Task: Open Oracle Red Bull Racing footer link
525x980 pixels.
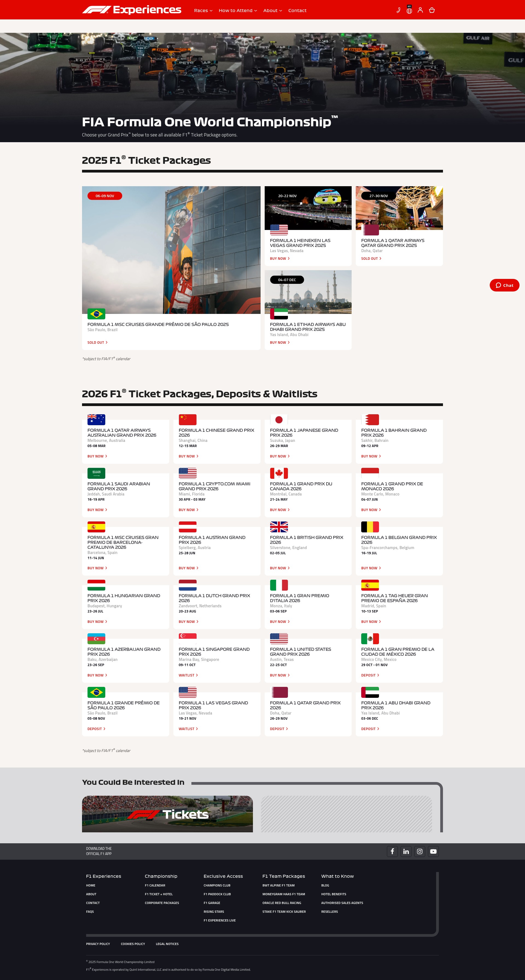Action: (x=282, y=903)
